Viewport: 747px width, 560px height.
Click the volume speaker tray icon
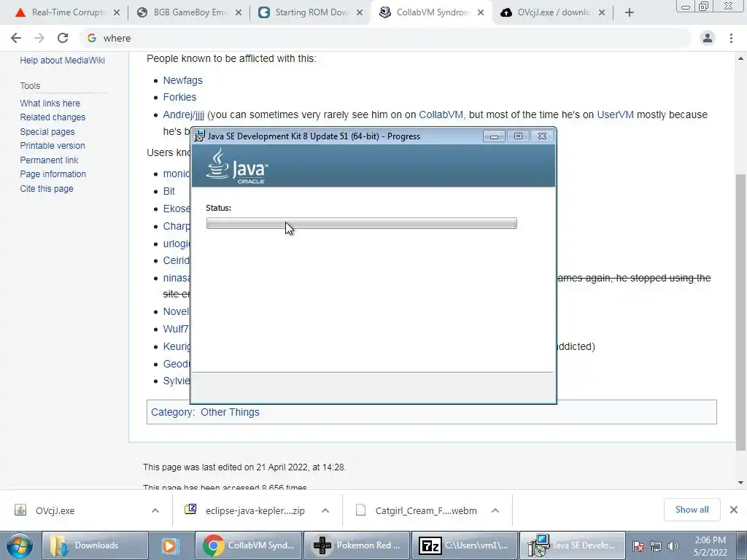(x=673, y=546)
